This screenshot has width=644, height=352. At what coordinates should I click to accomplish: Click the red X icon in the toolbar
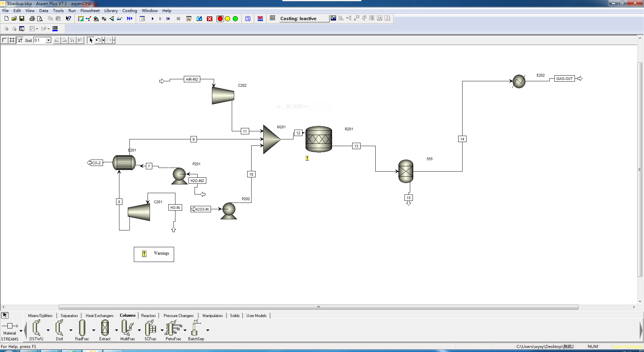point(210,18)
